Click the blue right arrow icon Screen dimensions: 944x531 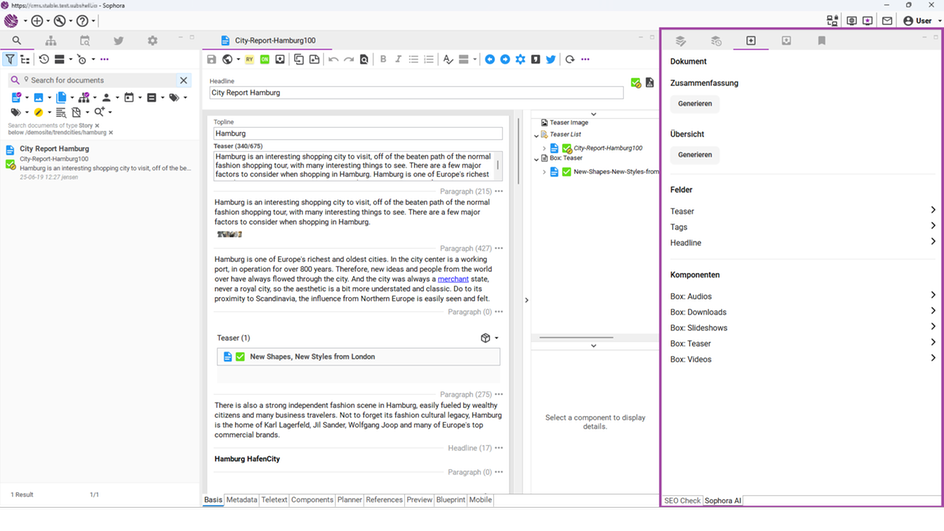(x=505, y=59)
